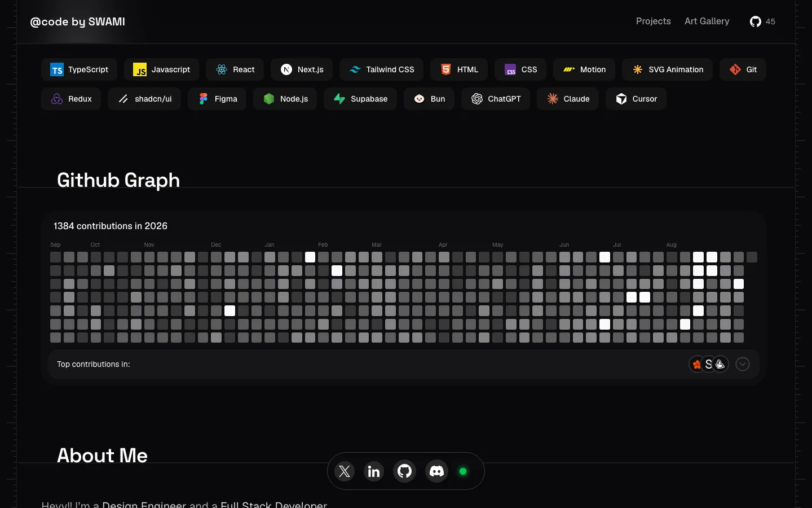Click the SVG Animation badge
812x508 pixels.
coord(667,69)
